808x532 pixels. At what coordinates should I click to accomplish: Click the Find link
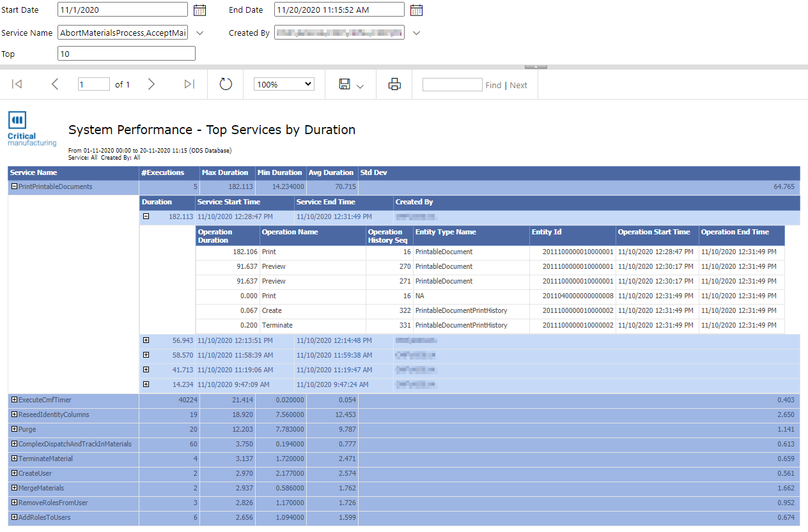click(x=493, y=85)
